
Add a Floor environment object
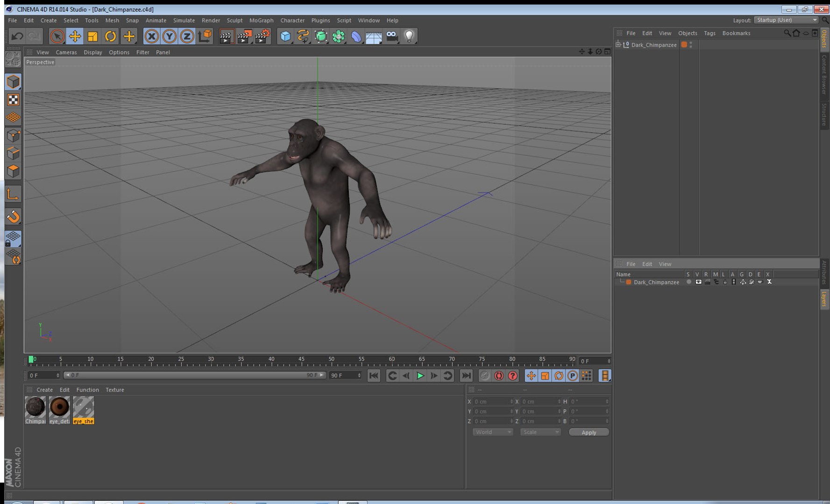pyautogui.click(x=374, y=36)
